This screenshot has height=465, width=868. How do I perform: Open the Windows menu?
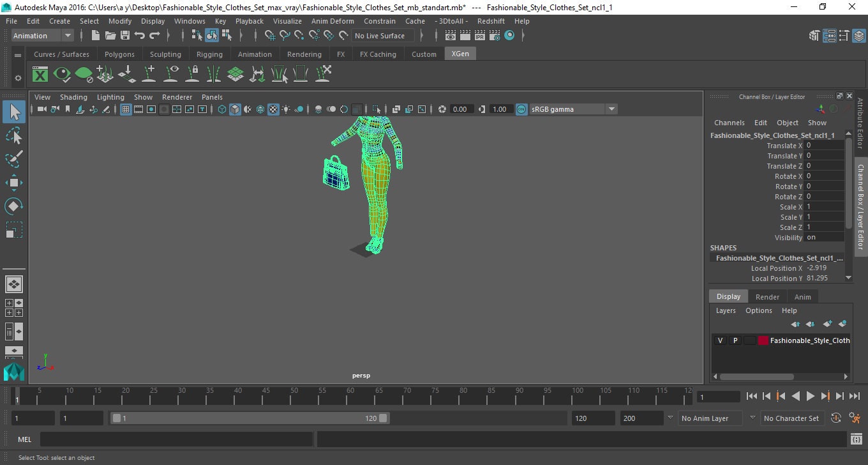[190, 21]
